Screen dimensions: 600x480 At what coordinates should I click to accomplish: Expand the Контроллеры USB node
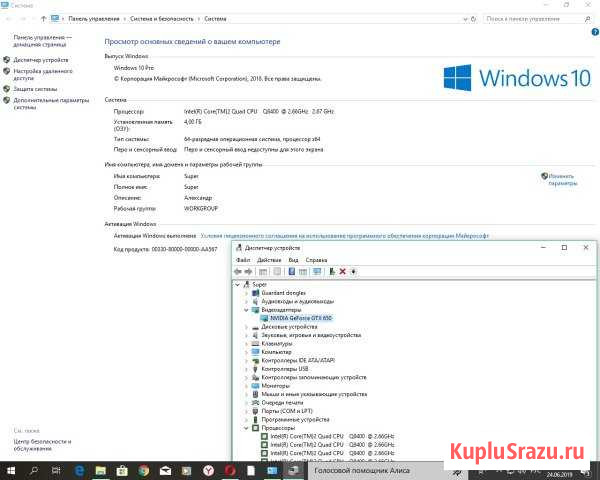coord(246,369)
